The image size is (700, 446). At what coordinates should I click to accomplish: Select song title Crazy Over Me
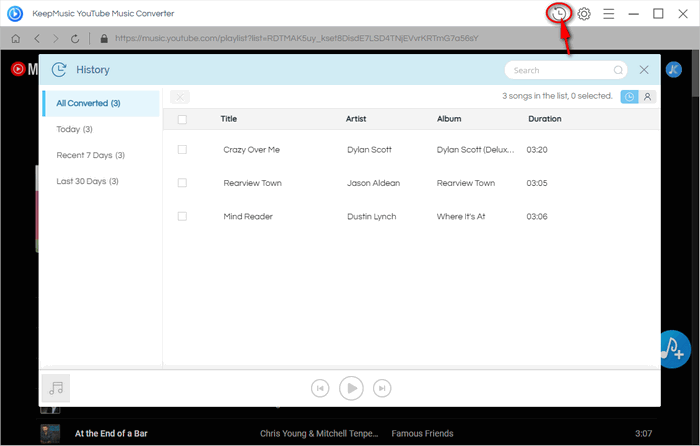[x=251, y=150]
